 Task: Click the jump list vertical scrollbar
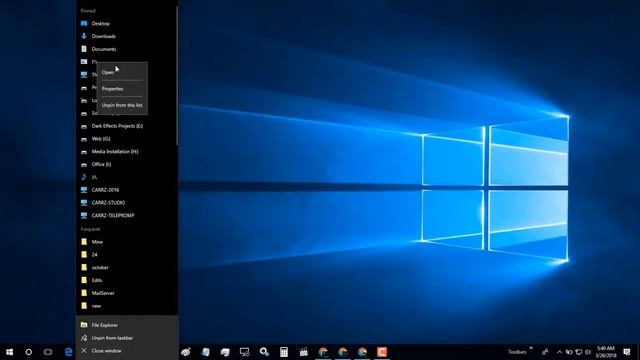point(177,76)
